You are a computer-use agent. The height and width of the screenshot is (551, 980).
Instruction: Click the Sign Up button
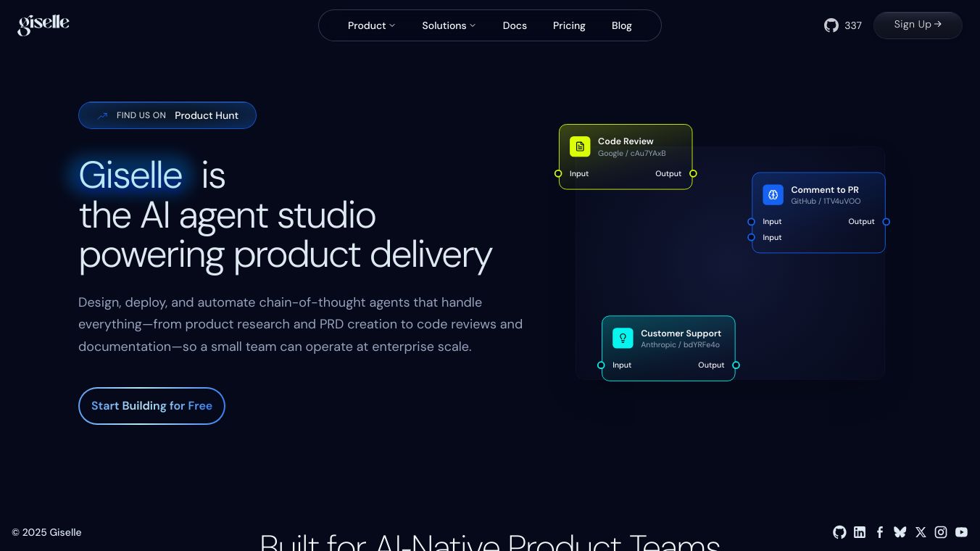918,25
